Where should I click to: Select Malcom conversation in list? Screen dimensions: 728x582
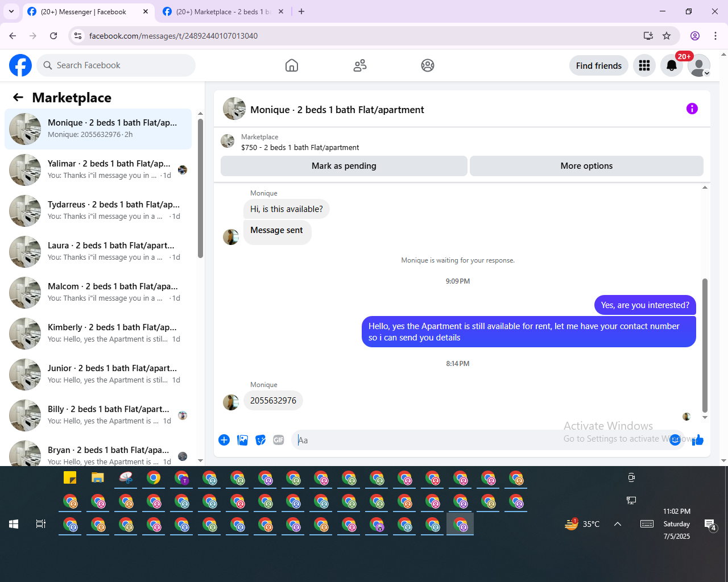[98, 293]
